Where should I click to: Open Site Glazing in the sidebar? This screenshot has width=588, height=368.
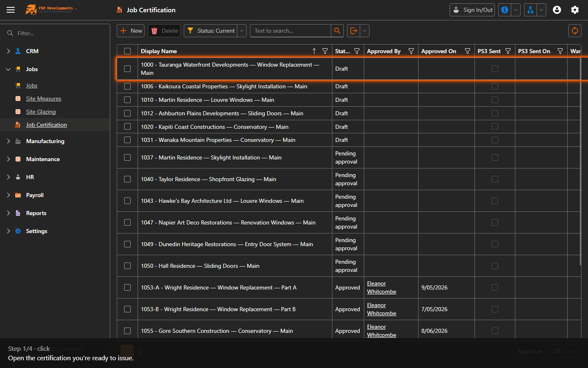tap(41, 112)
